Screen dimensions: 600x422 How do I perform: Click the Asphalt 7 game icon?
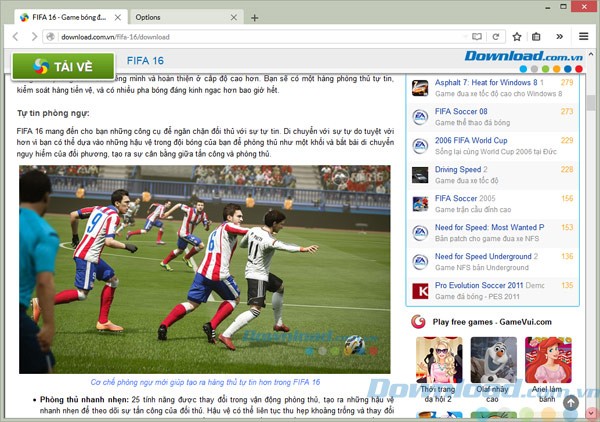tap(420, 87)
